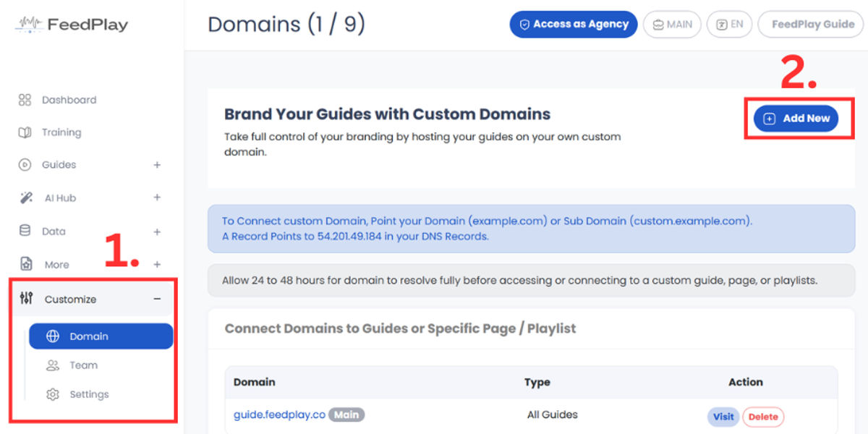
Task: Delete the guide.feedplay.co domain
Action: [x=763, y=416]
